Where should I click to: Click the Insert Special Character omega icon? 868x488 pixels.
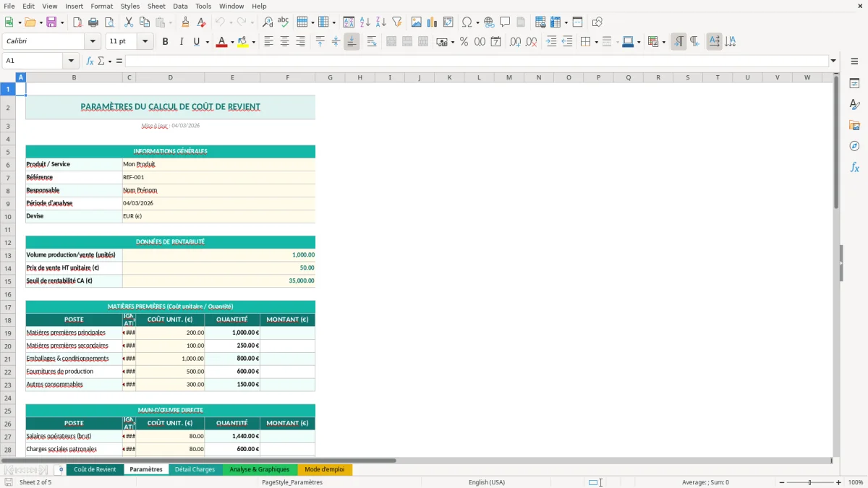pos(467,22)
